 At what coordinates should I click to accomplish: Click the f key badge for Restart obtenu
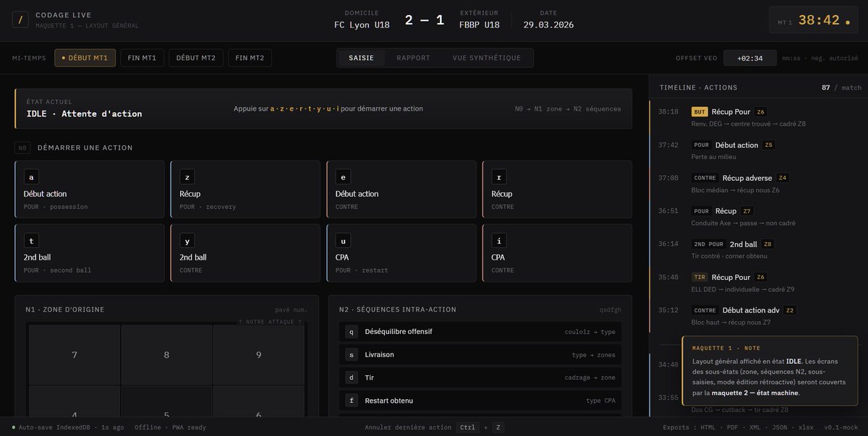352,401
